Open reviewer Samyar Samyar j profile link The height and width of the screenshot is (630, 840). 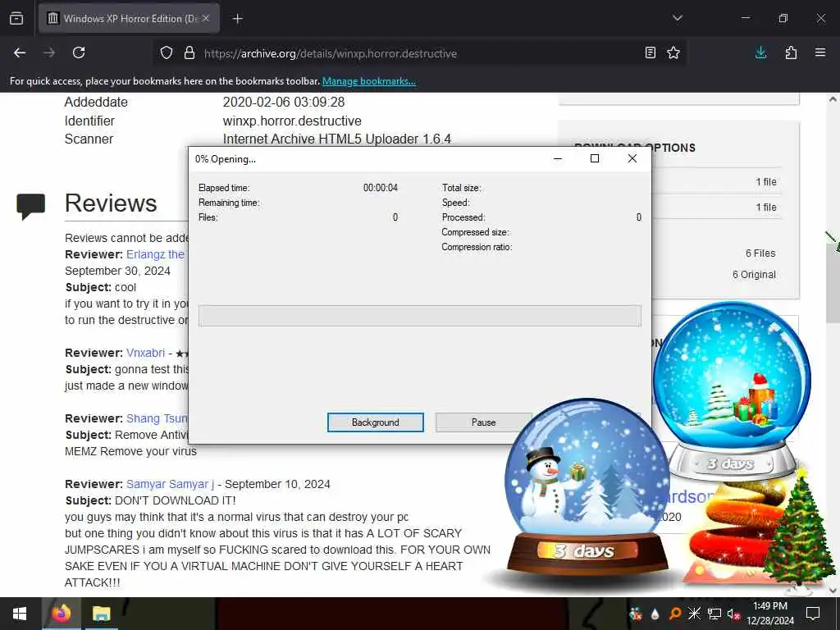point(170,484)
